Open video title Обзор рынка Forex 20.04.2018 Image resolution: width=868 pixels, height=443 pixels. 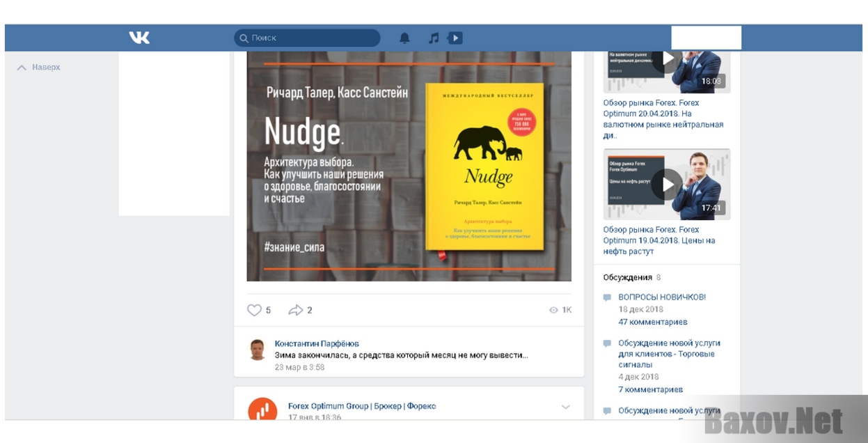coord(663,119)
